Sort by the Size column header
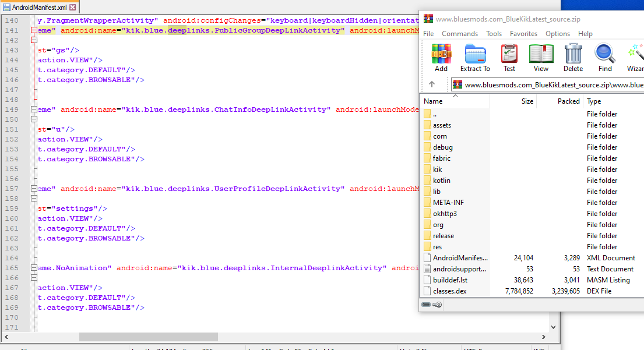The height and width of the screenshot is (350, 644). (x=513, y=101)
